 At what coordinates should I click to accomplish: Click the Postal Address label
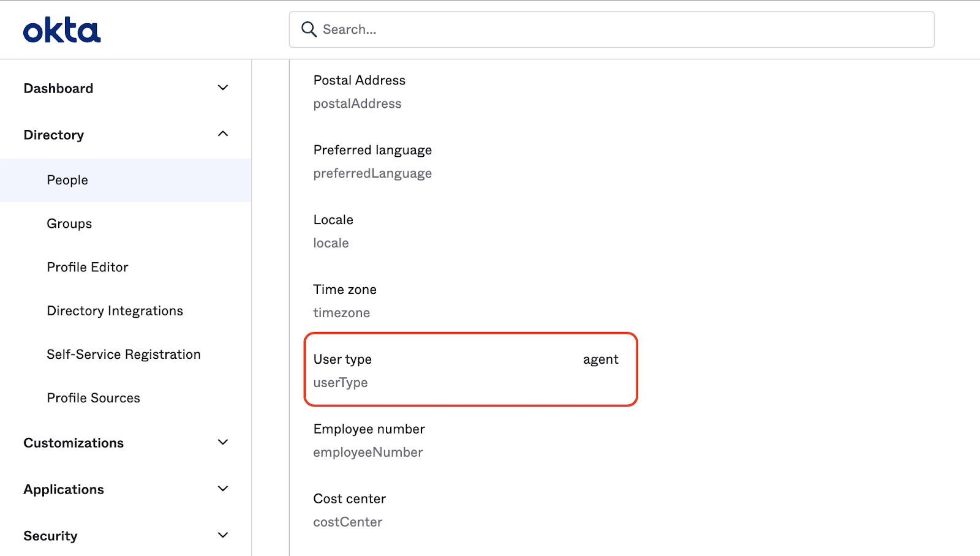[x=360, y=80]
